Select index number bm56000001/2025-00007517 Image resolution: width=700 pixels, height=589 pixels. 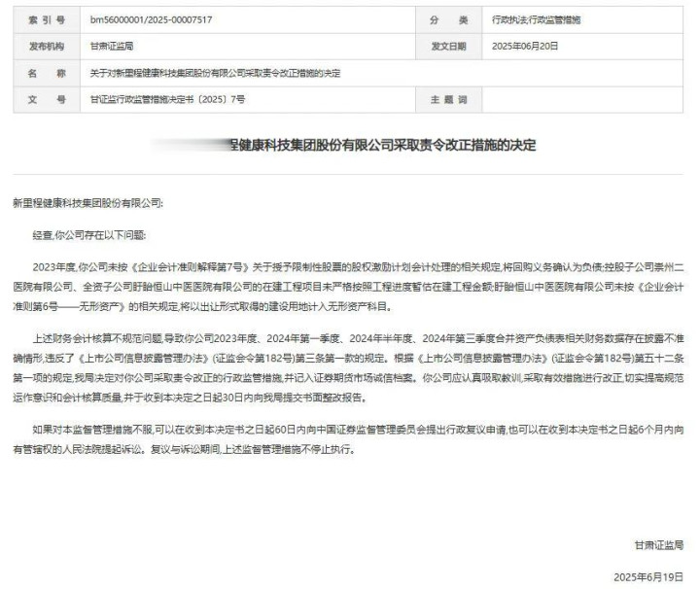[x=151, y=19]
